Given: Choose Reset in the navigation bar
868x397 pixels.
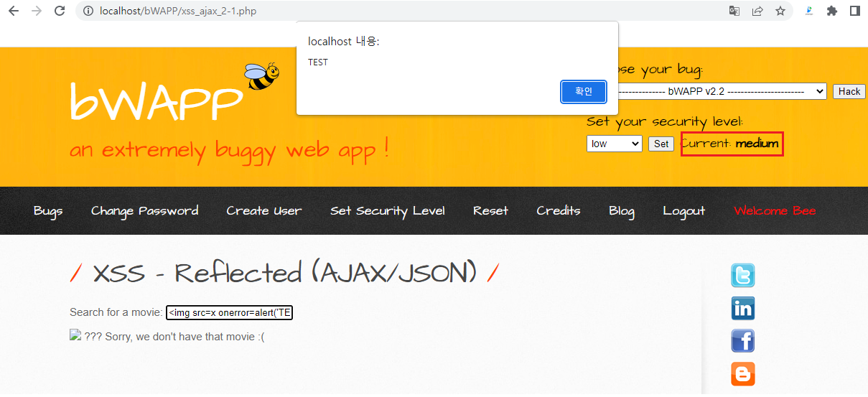Looking at the screenshot, I should (490, 210).
